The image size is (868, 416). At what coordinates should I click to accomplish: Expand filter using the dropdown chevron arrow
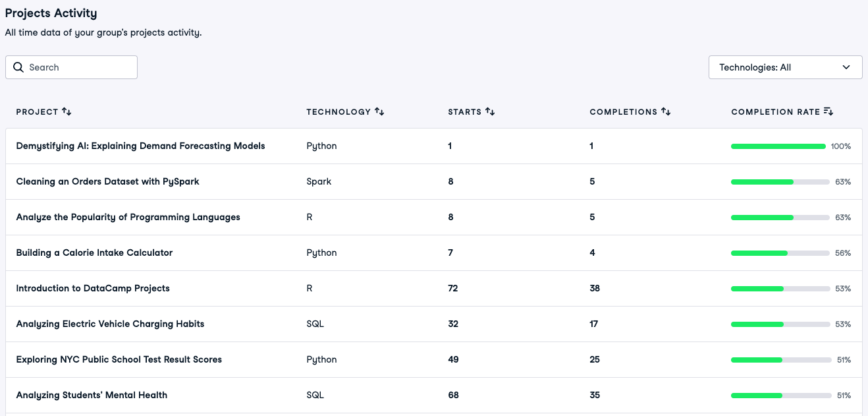click(846, 67)
